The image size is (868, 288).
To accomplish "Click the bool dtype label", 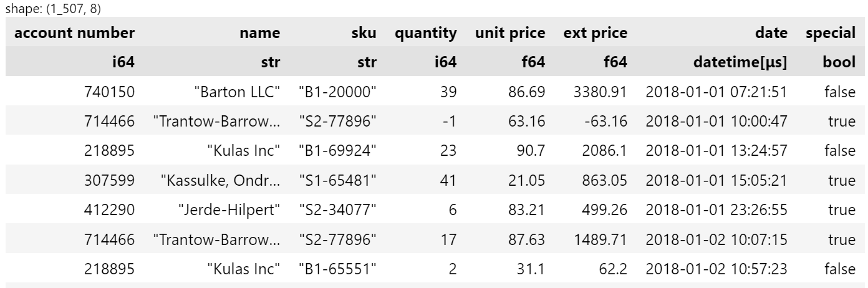I will pos(839,62).
